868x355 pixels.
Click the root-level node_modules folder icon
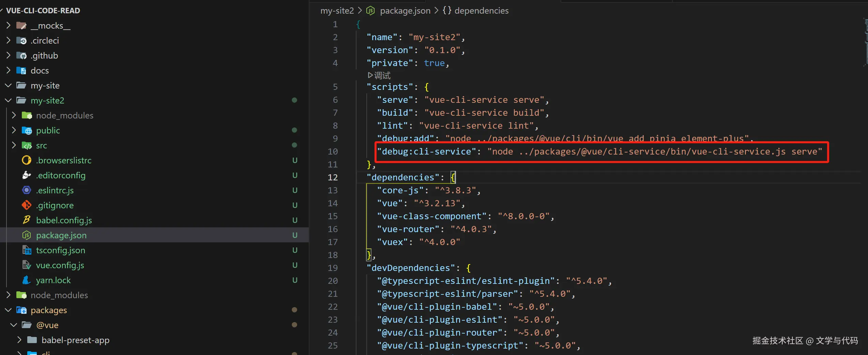(21, 295)
